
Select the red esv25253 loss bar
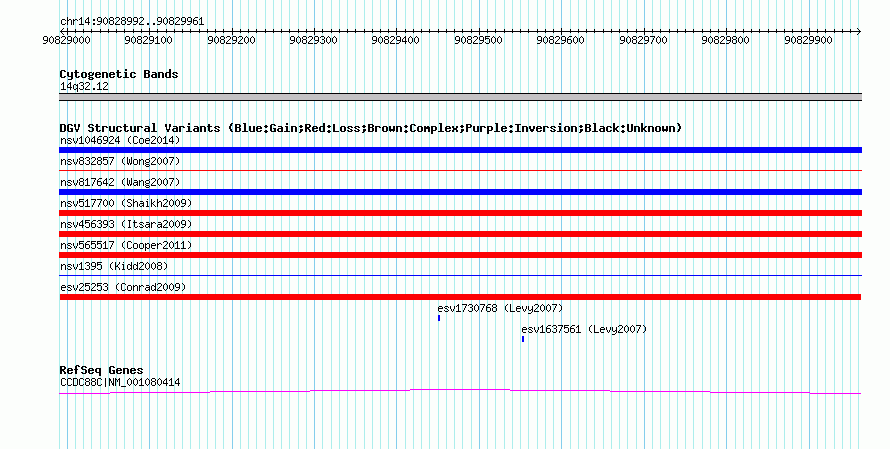(460, 297)
